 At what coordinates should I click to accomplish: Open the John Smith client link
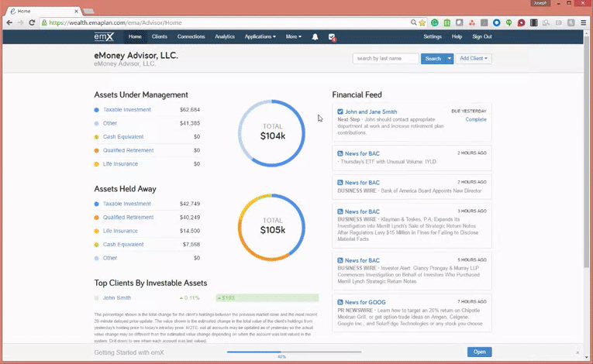point(117,298)
